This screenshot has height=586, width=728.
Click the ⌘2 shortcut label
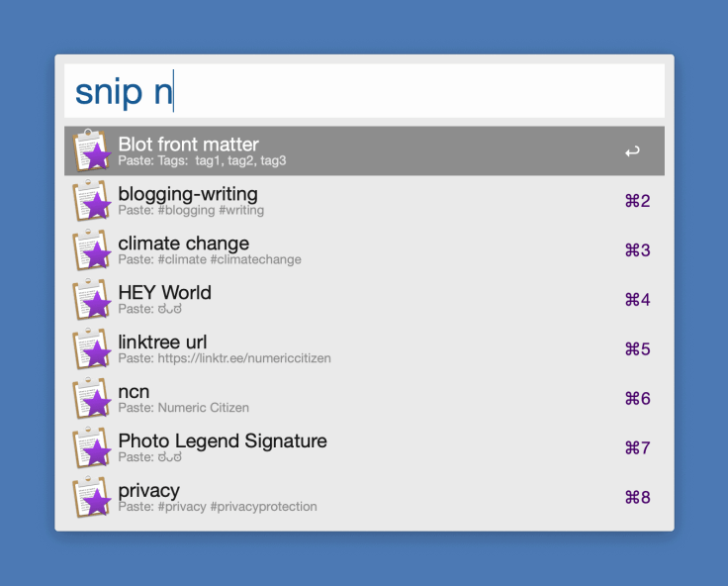[637, 201]
